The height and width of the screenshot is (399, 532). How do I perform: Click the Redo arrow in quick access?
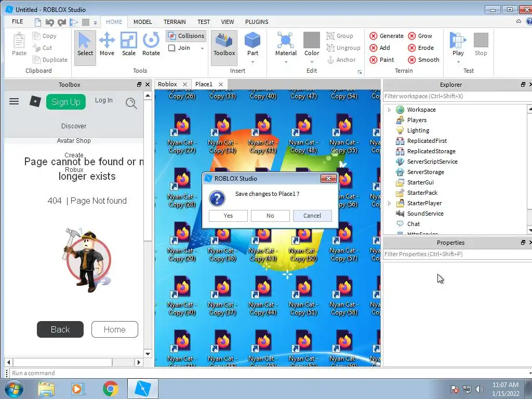(62, 22)
